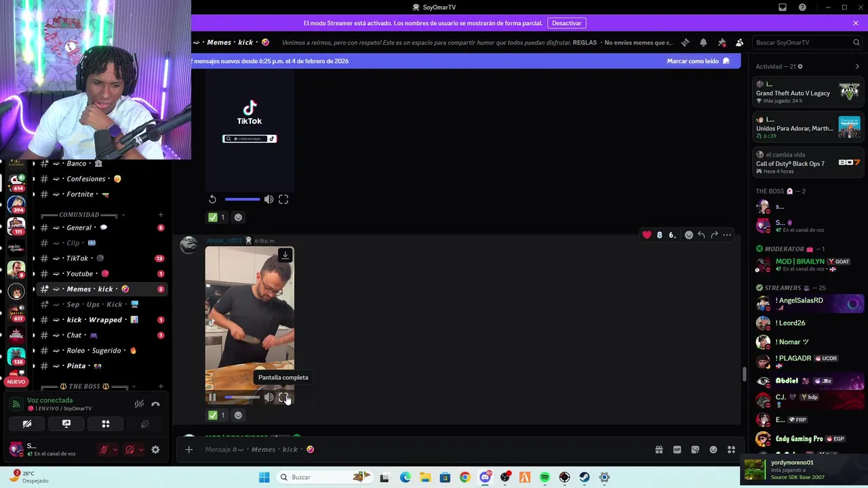
Task: Seek on the playing video's progress bar
Action: [241, 398]
